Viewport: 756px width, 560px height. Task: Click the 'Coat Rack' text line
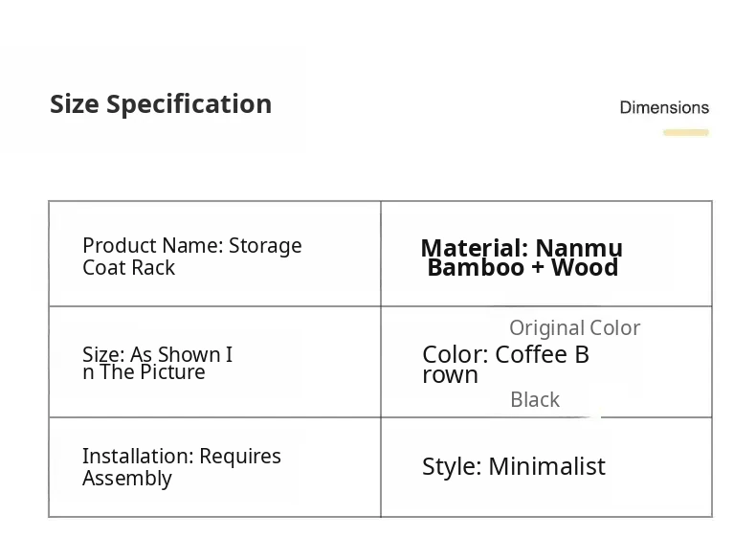tap(128, 268)
